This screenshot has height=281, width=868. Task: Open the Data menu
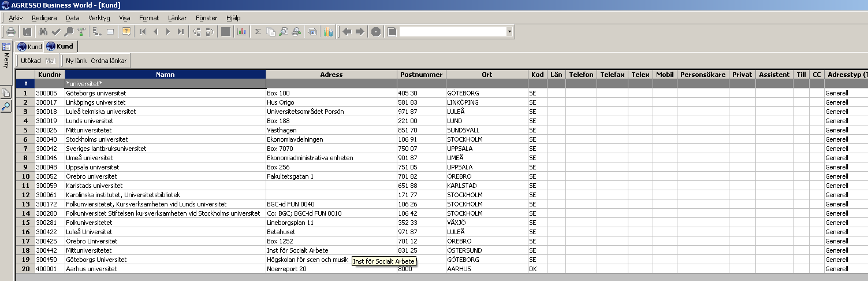tap(73, 18)
